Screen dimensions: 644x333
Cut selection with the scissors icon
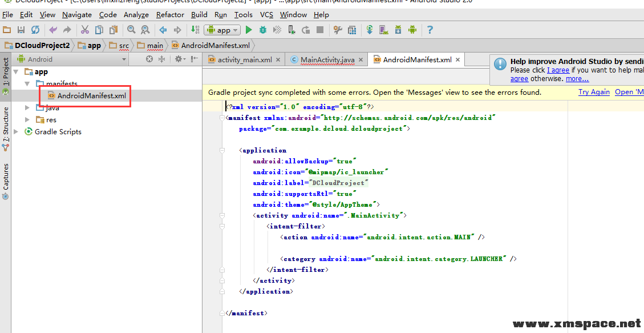(x=85, y=30)
